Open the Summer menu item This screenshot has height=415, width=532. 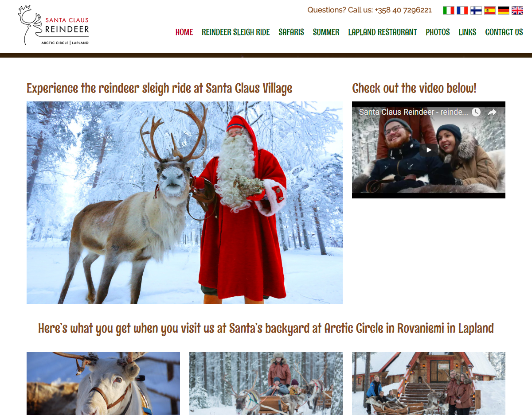326,32
